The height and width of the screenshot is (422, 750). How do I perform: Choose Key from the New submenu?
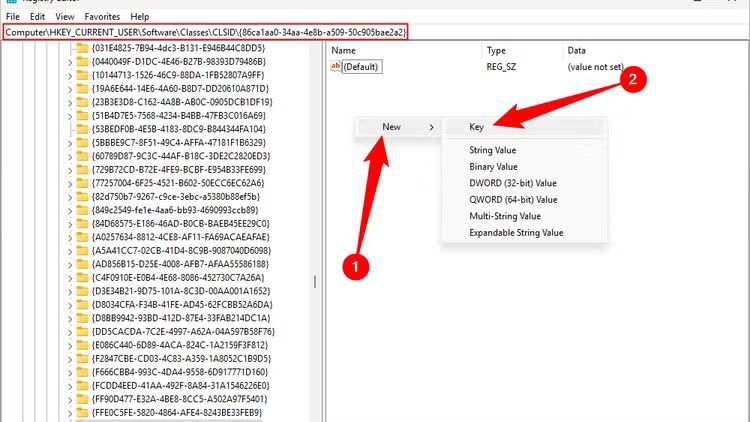477,127
